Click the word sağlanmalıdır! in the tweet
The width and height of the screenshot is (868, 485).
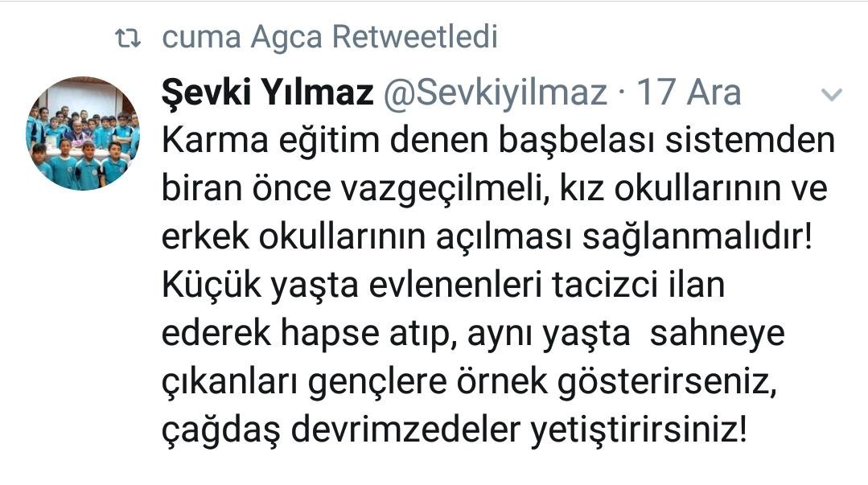[697, 239]
